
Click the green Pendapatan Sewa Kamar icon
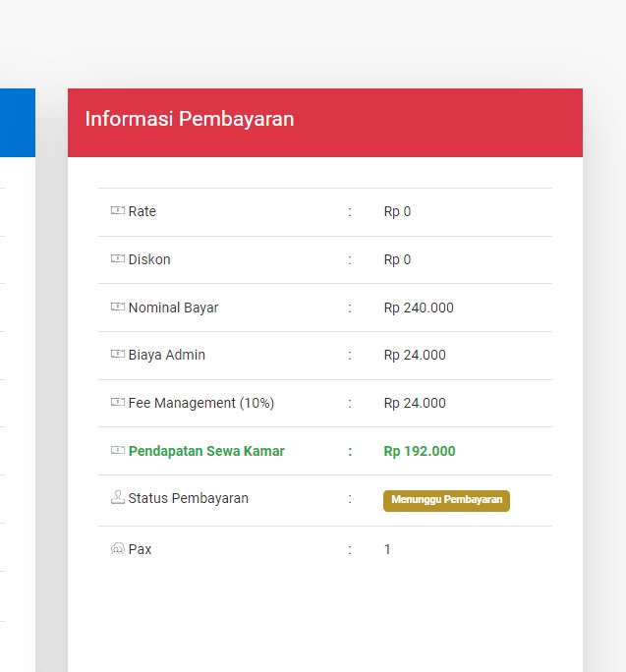point(117,451)
